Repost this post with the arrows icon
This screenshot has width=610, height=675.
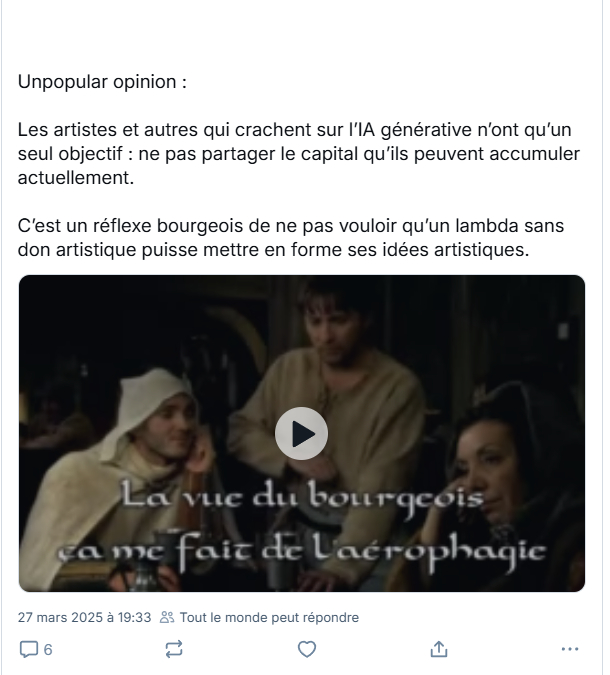174,649
